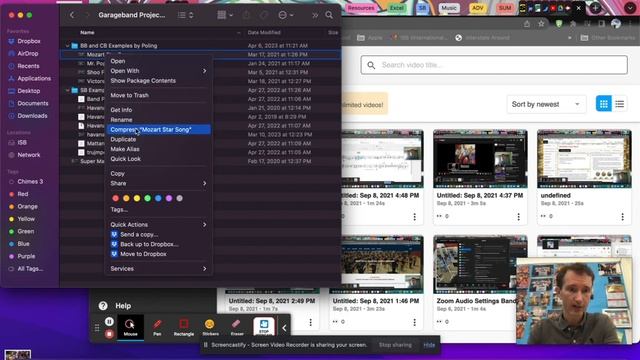Open more options for Untitled 1:46 PM video

414,322
